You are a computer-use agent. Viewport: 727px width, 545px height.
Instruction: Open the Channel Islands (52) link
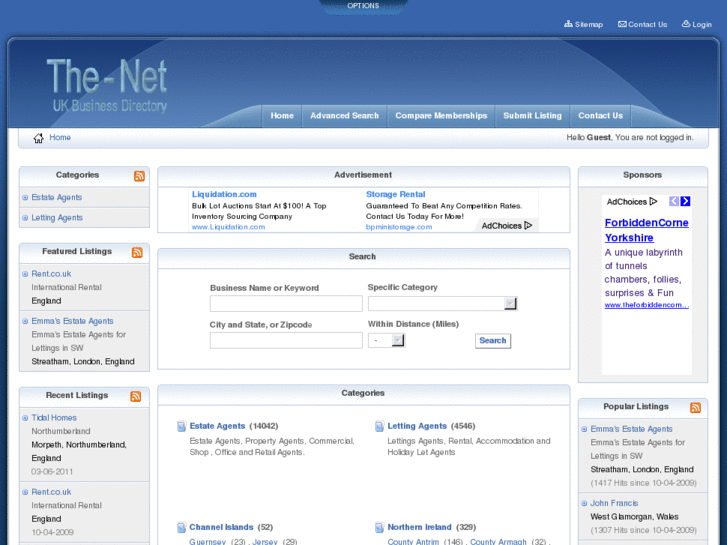(221, 527)
